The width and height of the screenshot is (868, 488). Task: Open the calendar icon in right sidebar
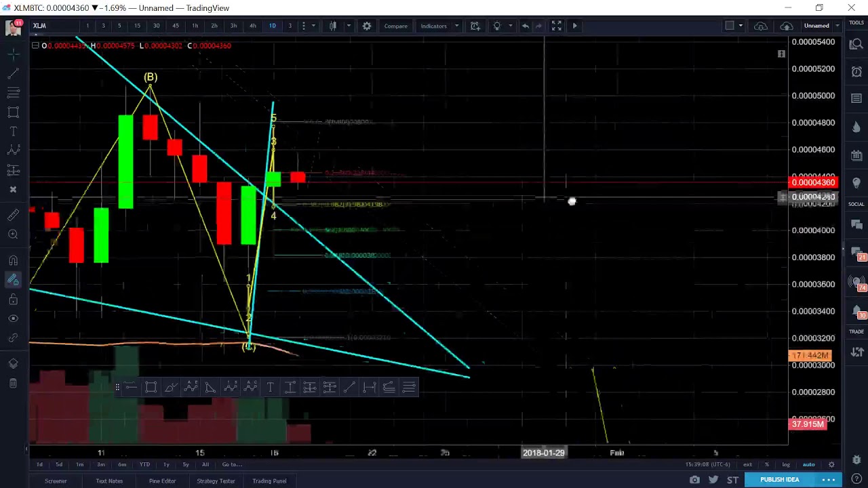tap(856, 156)
